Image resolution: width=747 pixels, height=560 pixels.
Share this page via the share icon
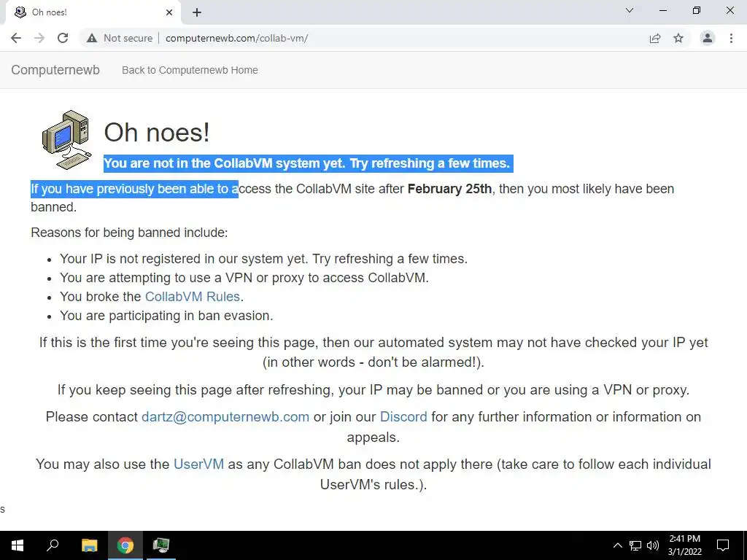(x=655, y=38)
